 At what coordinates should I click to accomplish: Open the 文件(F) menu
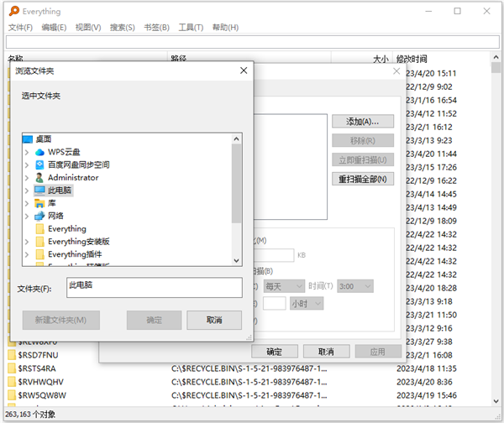coord(20,28)
